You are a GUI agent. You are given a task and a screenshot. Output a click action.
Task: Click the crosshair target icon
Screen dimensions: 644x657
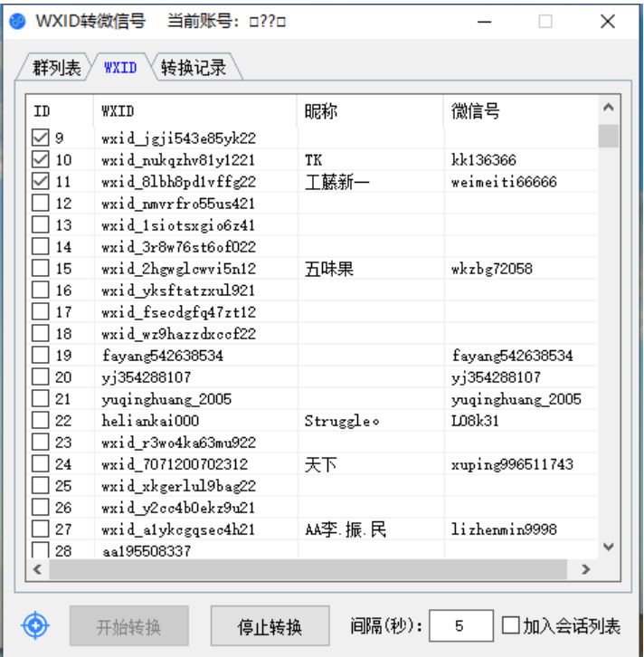pyautogui.click(x=35, y=624)
